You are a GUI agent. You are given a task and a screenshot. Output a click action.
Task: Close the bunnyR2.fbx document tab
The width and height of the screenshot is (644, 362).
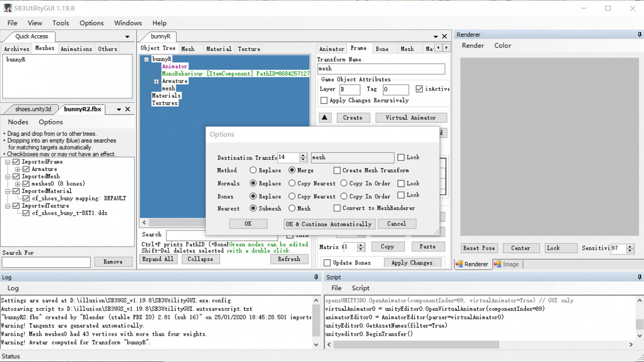click(x=128, y=110)
